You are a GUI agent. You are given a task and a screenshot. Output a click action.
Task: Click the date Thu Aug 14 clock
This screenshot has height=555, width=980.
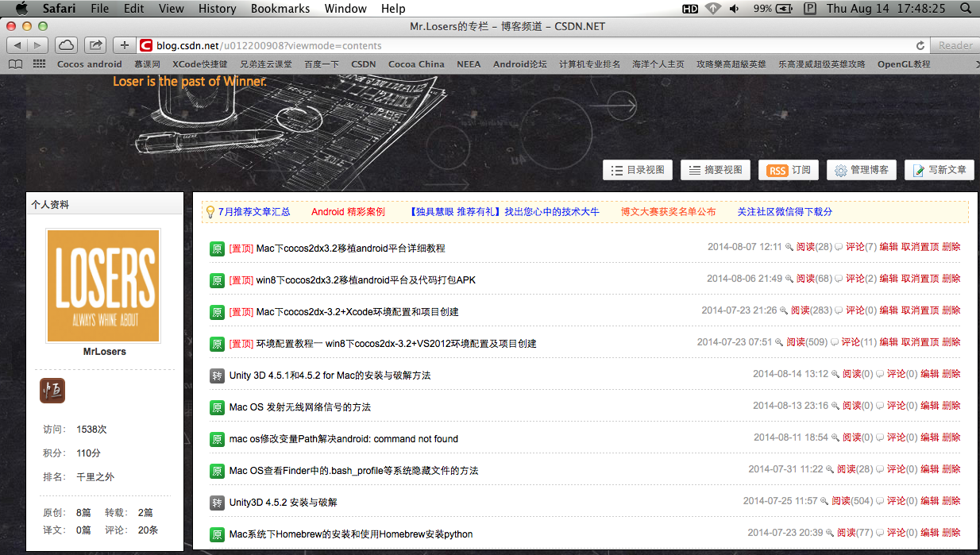(886, 9)
